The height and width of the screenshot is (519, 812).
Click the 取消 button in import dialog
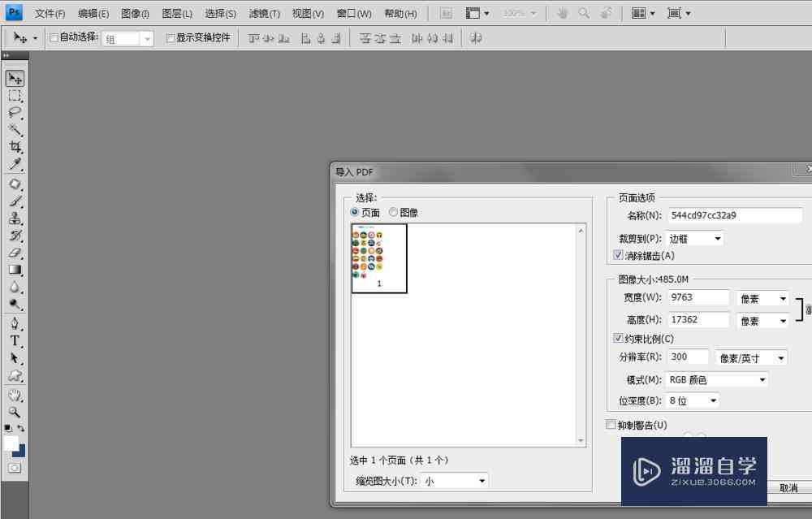tap(788, 488)
